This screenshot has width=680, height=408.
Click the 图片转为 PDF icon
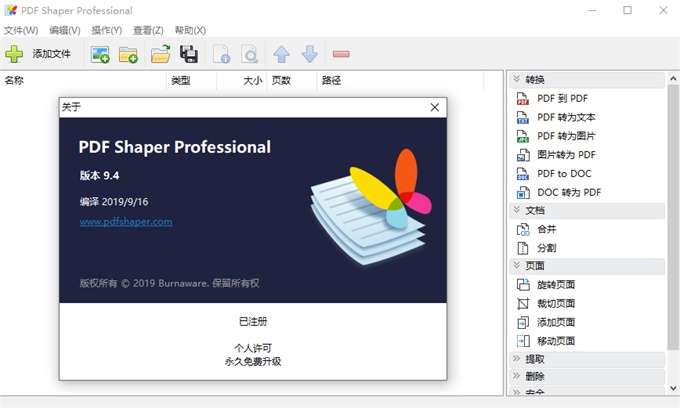(x=523, y=155)
